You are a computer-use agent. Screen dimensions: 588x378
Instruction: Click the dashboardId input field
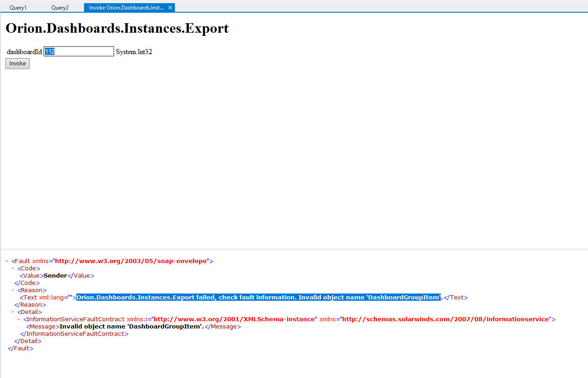tap(79, 52)
